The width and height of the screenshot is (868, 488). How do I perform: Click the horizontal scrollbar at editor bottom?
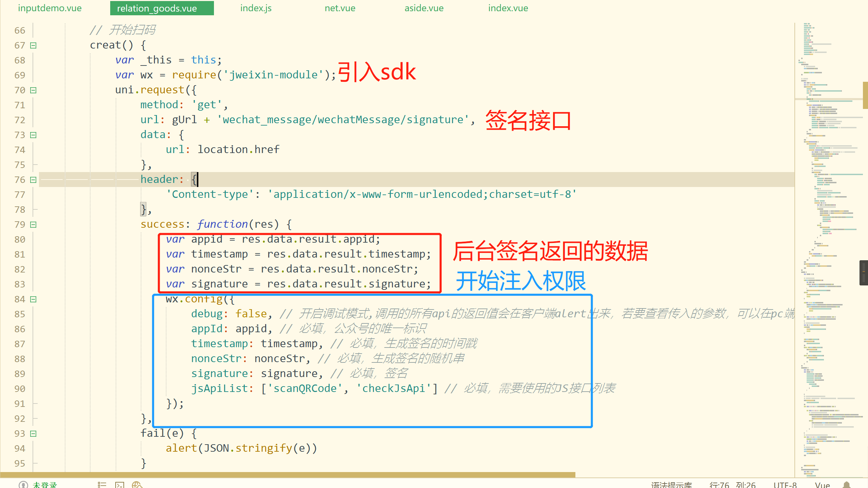click(288, 474)
